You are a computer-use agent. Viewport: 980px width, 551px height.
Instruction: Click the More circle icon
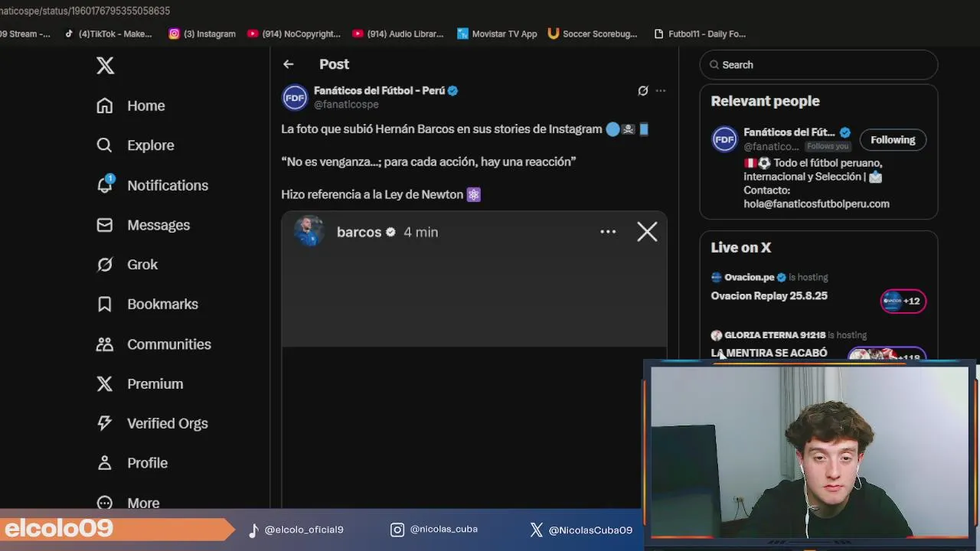pyautogui.click(x=105, y=503)
